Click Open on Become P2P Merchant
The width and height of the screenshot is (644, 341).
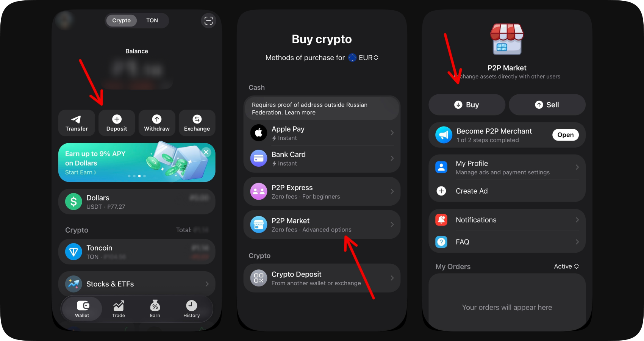[x=565, y=135]
